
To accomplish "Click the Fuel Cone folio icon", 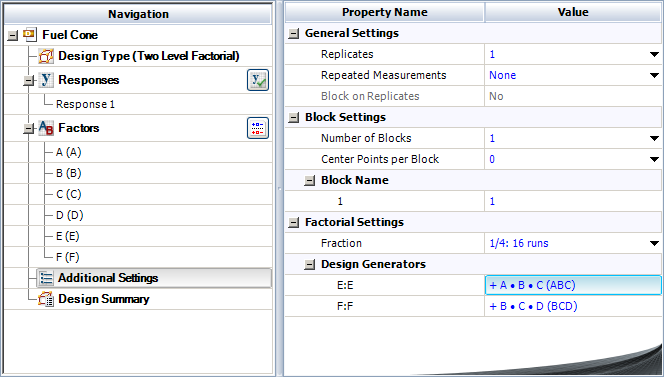I will pos(30,34).
